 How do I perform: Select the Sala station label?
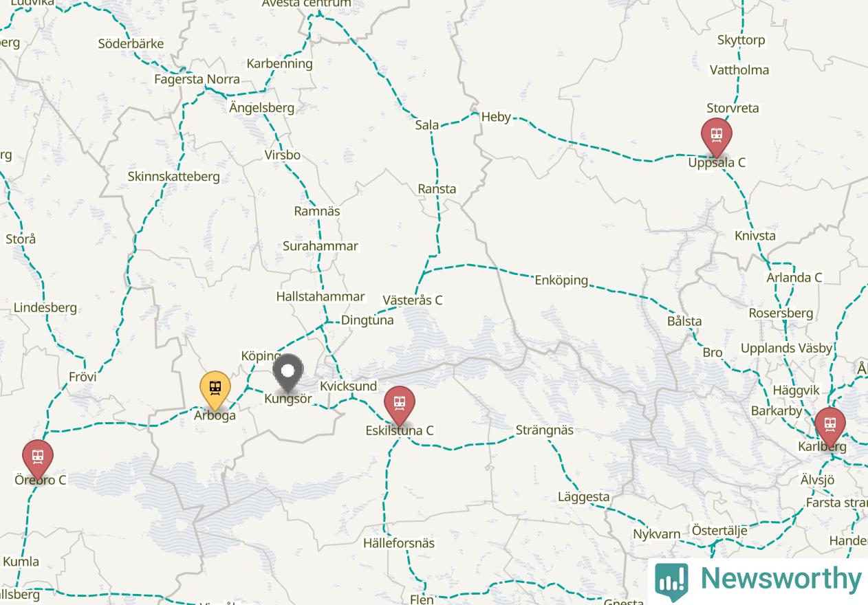coord(427,125)
